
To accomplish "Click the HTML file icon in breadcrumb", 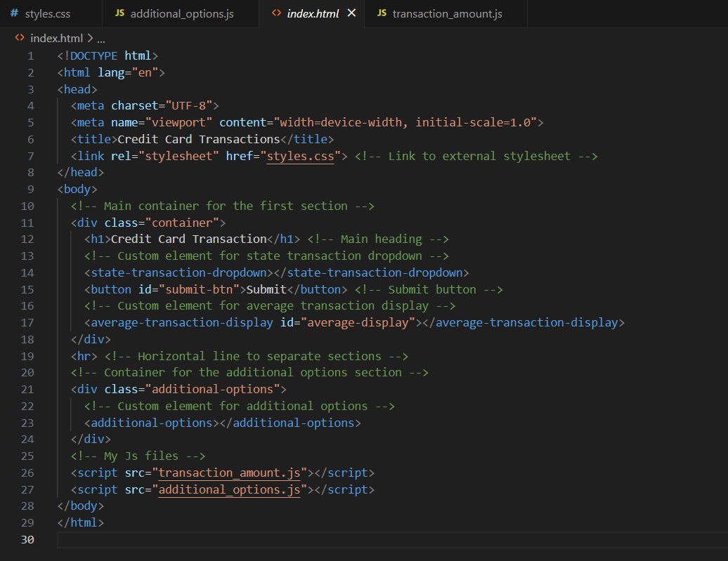I will [x=20, y=38].
